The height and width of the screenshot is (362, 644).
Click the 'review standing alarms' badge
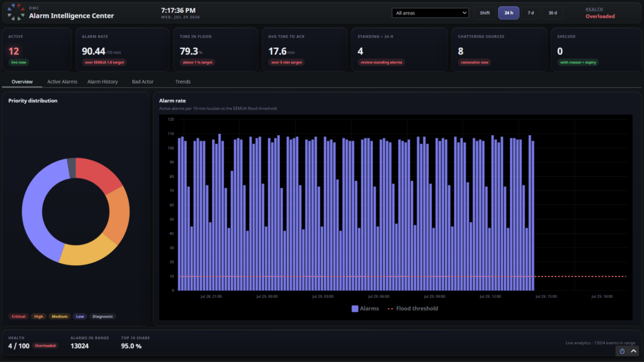(381, 62)
